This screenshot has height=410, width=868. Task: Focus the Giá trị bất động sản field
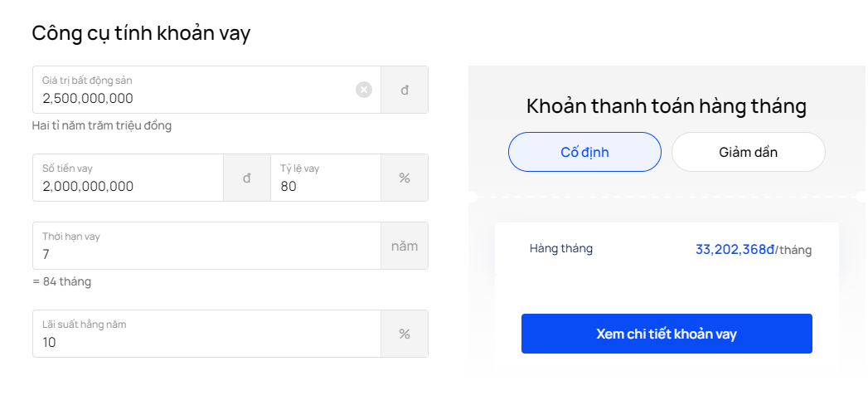click(x=206, y=90)
